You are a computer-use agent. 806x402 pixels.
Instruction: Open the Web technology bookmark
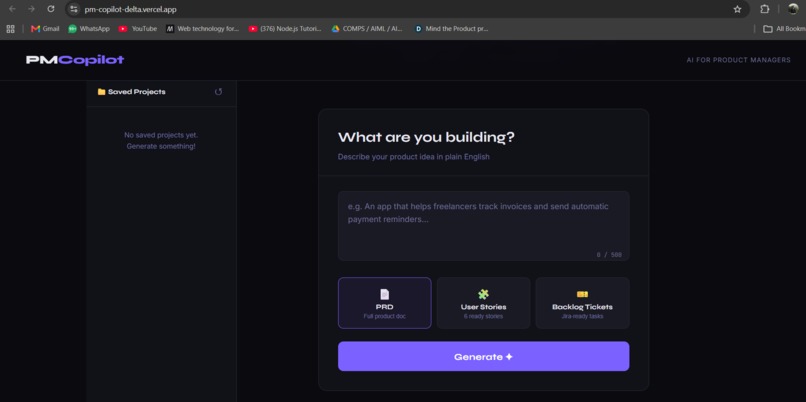[x=203, y=29]
